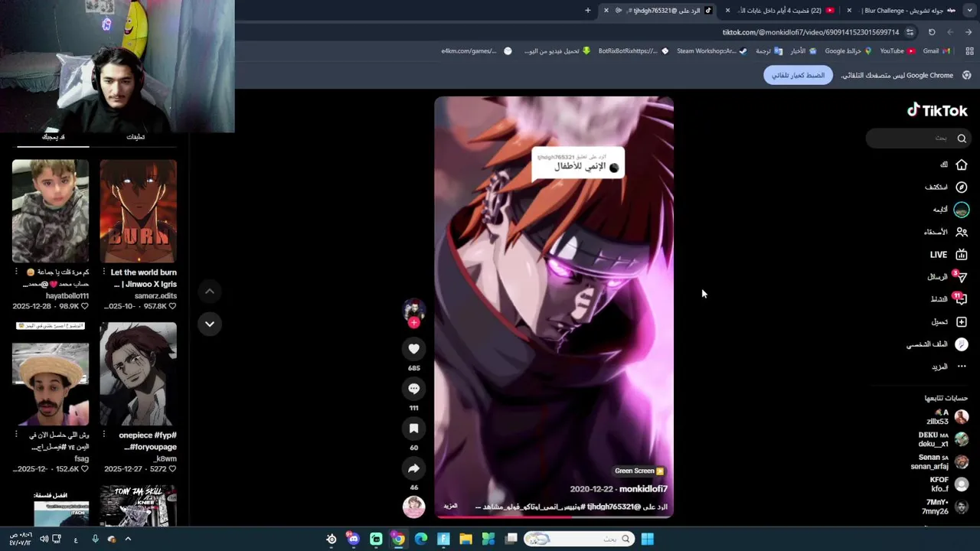Open samerz.edits creator link
This screenshot has height=551, width=980.
pyautogui.click(x=156, y=296)
